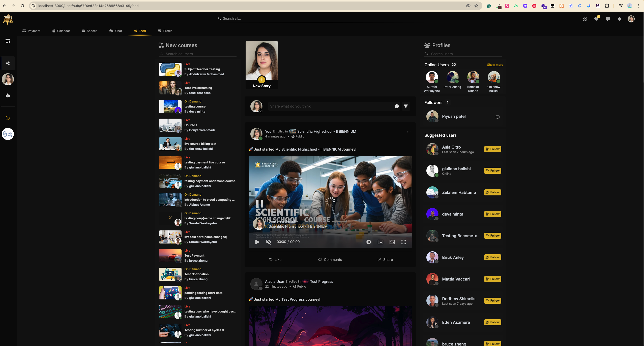Open notifications bell icon
This screenshot has width=644, height=346.
point(619,19)
